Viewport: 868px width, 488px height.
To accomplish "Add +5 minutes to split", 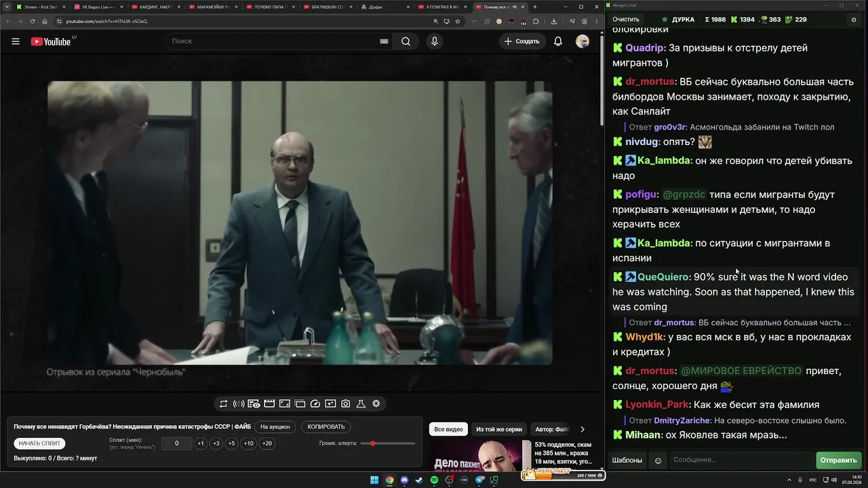I will (232, 443).
